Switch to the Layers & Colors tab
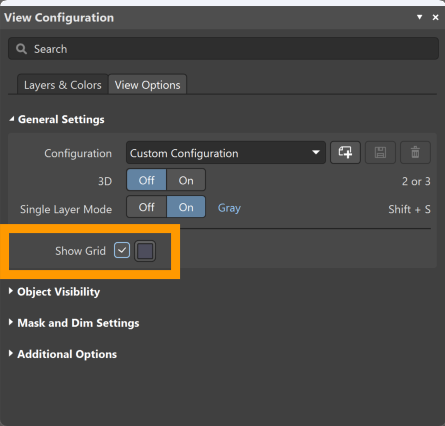Viewport: 445px width, 426px height. point(63,85)
